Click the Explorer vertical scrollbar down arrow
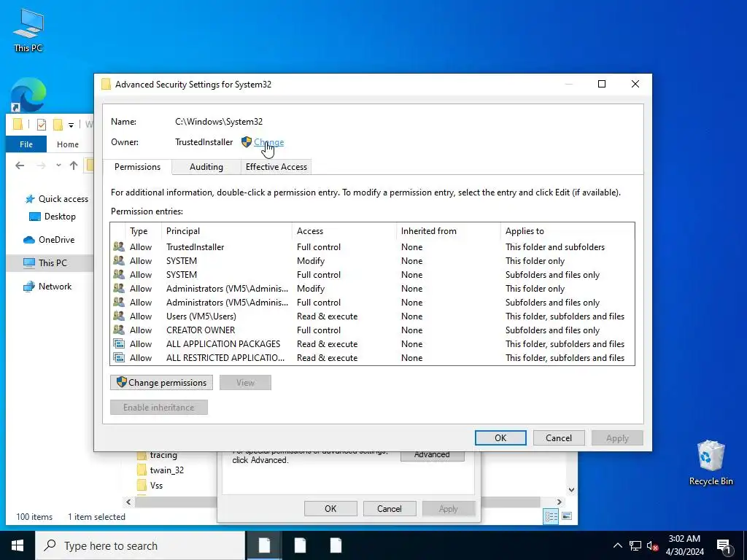This screenshot has width=747, height=560. click(x=571, y=489)
